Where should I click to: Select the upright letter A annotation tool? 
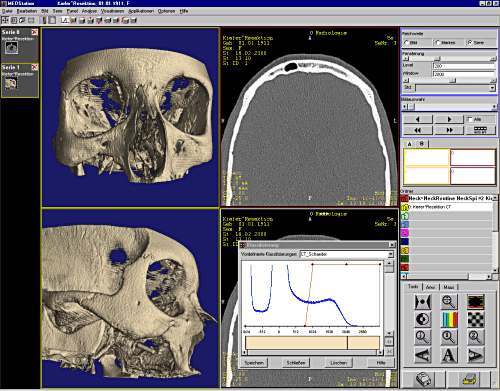(449, 355)
